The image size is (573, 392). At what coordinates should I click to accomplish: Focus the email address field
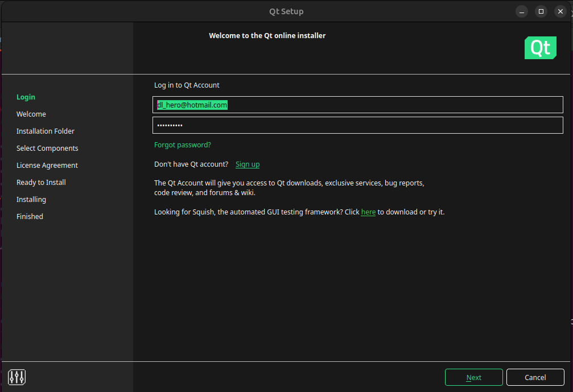[358, 105]
